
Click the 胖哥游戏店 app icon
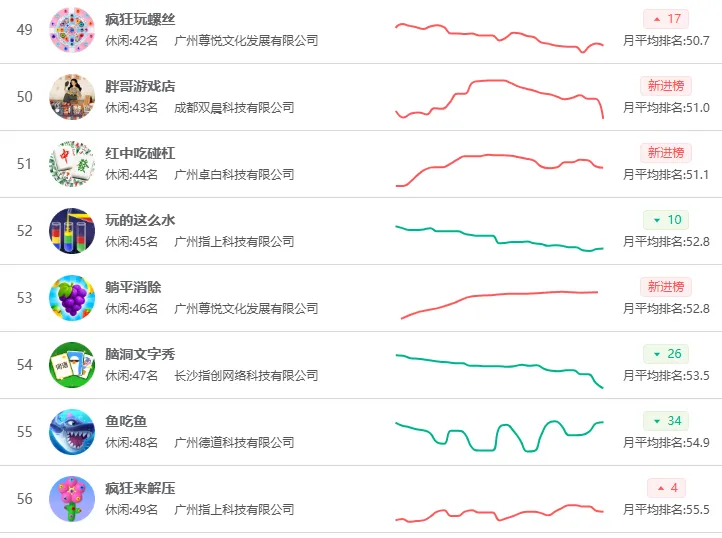click(x=72, y=97)
